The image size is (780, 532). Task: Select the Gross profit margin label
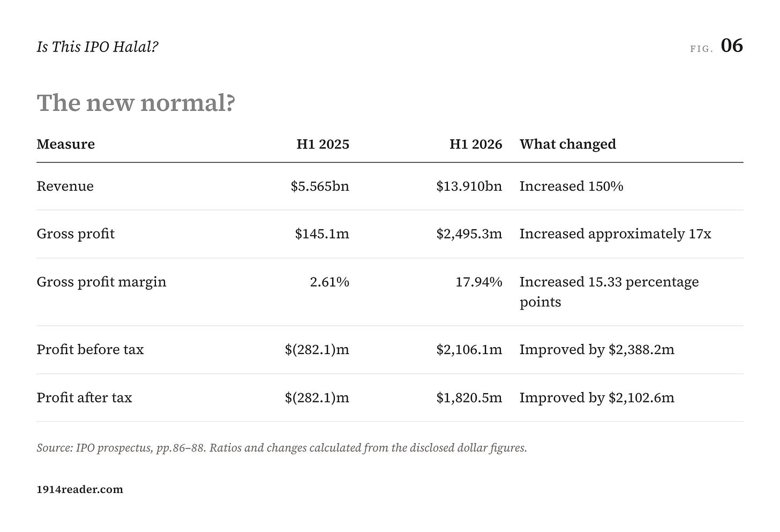pos(101,282)
